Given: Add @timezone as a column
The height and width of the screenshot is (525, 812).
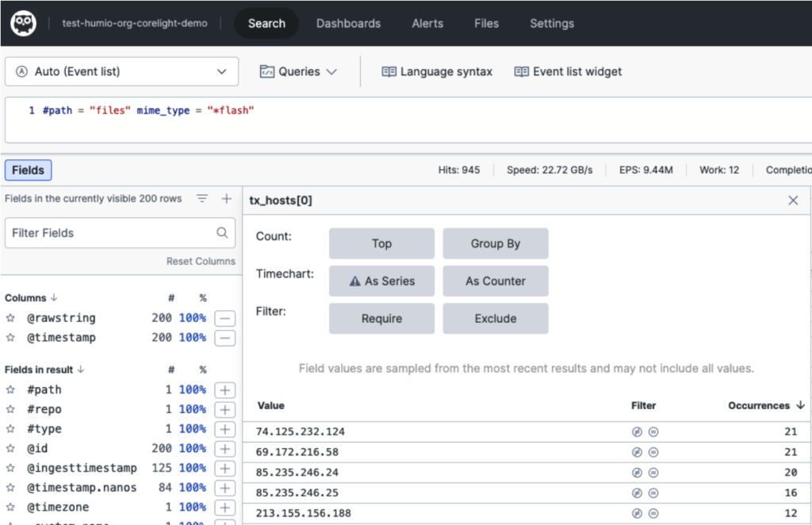Looking at the screenshot, I should pos(224,508).
